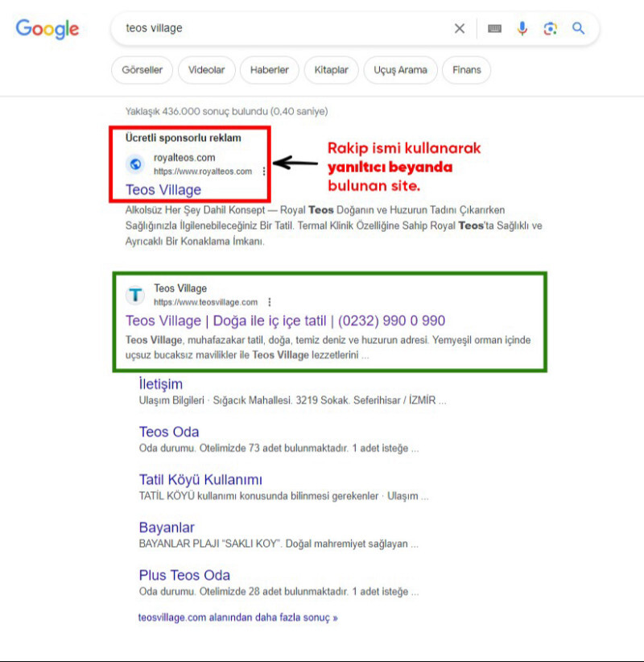The height and width of the screenshot is (662, 644).
Task: Open the Tatil Köyü Kullanımı sitelink
Action: [200, 480]
